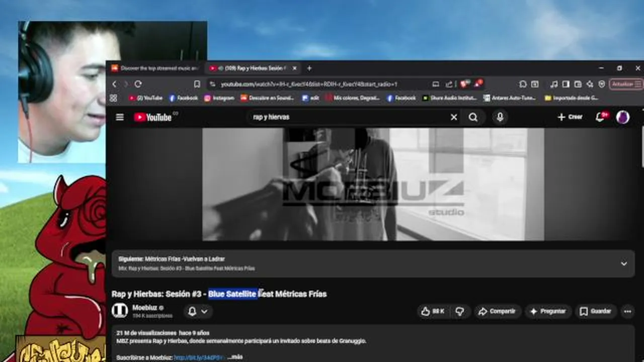Click the URL in the address bar
644x362 pixels.
tap(309, 84)
